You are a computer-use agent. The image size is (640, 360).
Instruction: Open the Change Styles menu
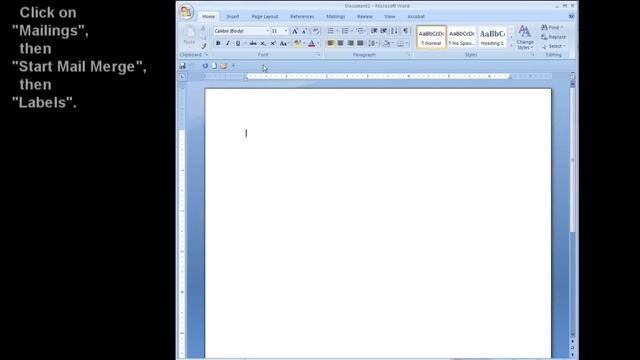pyautogui.click(x=525, y=38)
